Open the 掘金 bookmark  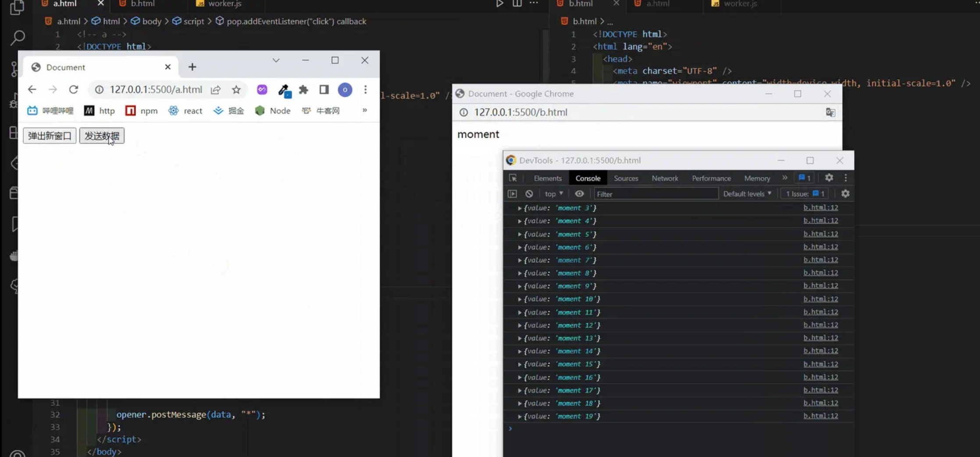point(229,111)
